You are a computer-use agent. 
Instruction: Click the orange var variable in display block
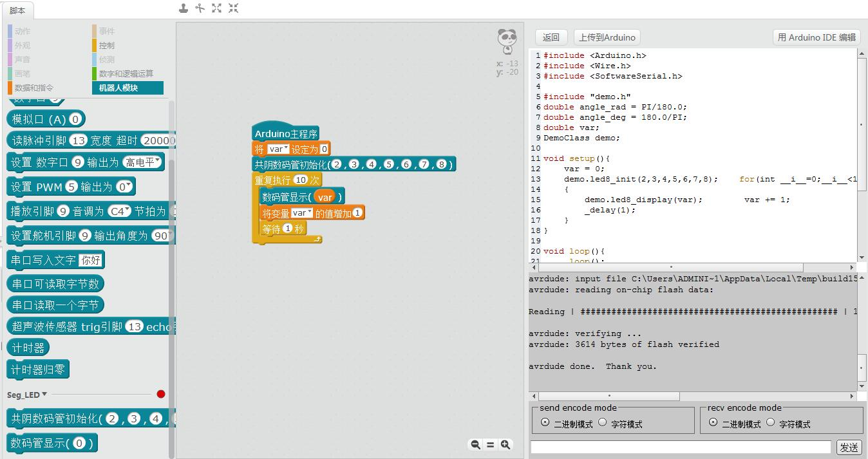coord(325,197)
